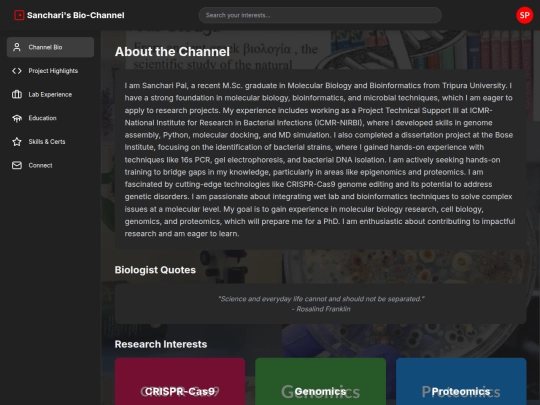Click the briefcase icon next to Lab Experience
Screen dimensions: 540x405
tap(17, 94)
